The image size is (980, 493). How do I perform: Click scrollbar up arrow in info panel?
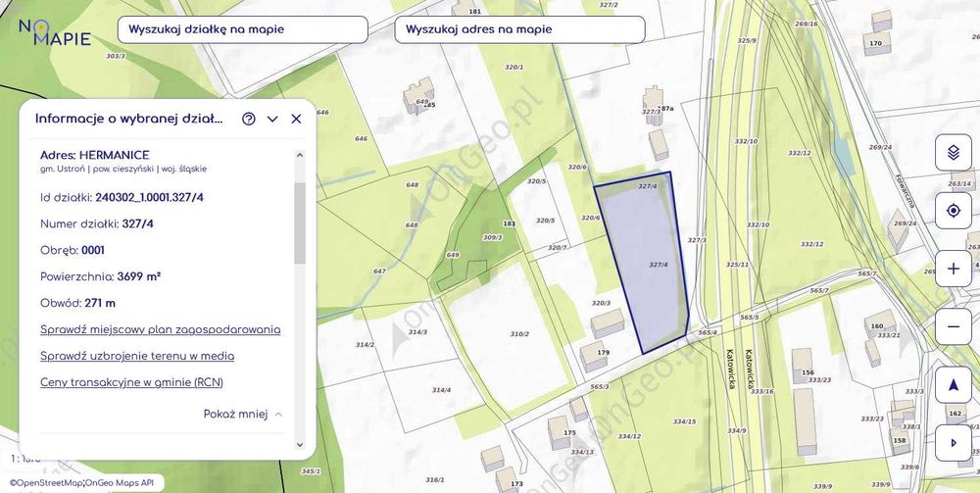point(299,155)
